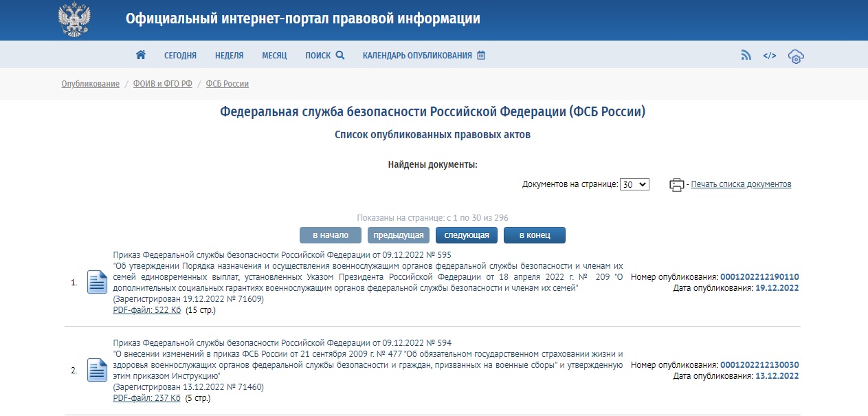Open the embed code icon

[770, 56]
